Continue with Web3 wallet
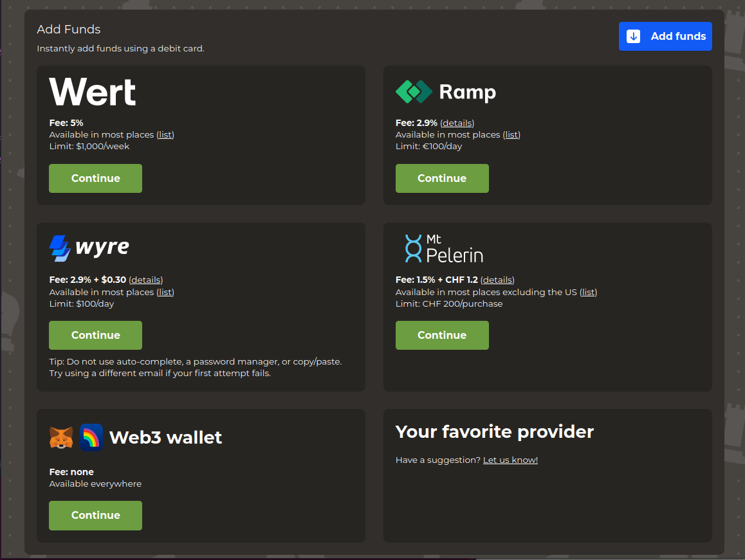The image size is (745, 560). click(95, 516)
